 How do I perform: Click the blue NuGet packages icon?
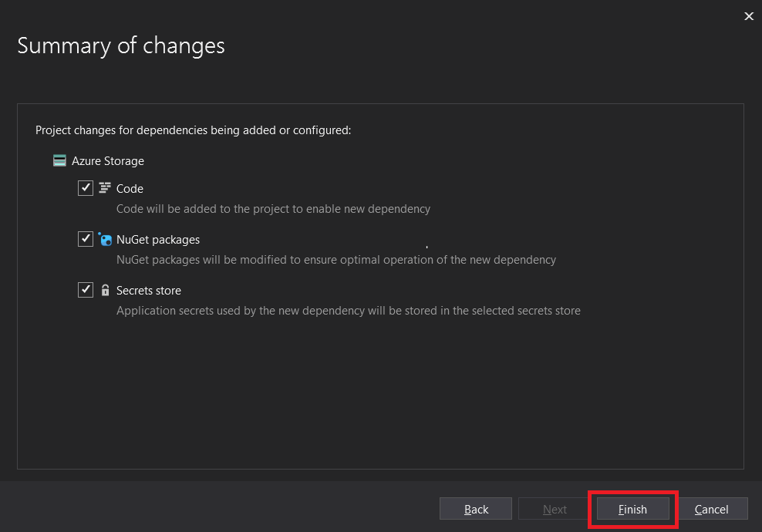click(106, 239)
